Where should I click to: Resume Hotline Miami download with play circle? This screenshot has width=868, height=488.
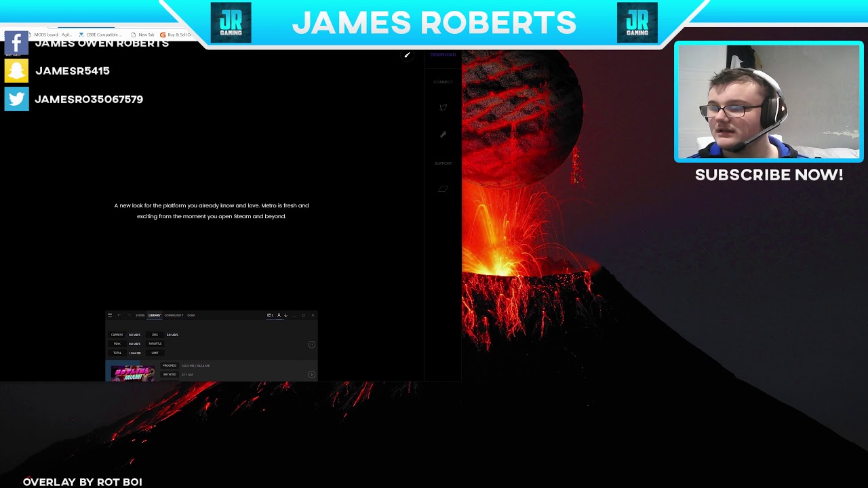click(x=311, y=374)
